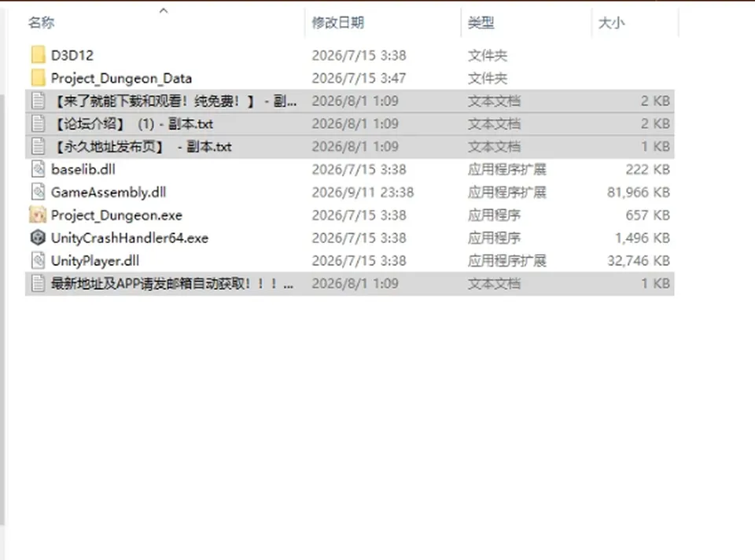Sort by the 修改日期 column header
The width and height of the screenshot is (755, 560).
click(x=338, y=22)
